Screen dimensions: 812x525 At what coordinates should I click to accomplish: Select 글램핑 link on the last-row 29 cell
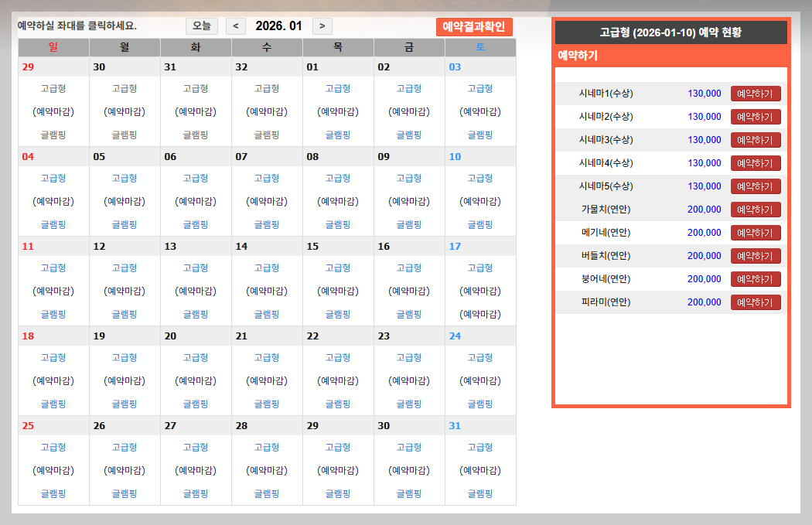pyautogui.click(x=338, y=493)
